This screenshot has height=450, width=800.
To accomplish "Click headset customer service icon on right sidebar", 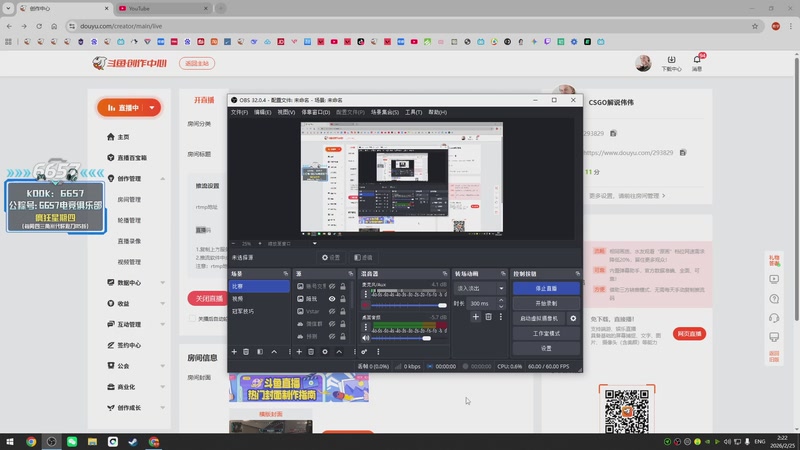I will 774,318.
